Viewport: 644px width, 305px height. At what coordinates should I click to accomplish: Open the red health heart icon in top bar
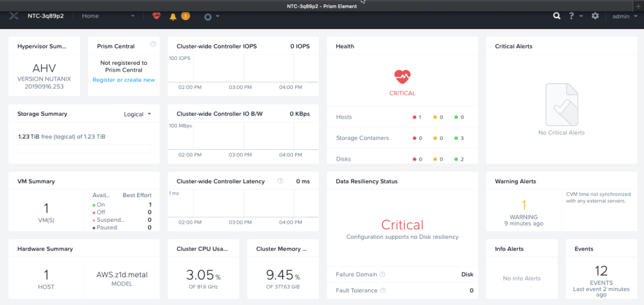pos(156,16)
